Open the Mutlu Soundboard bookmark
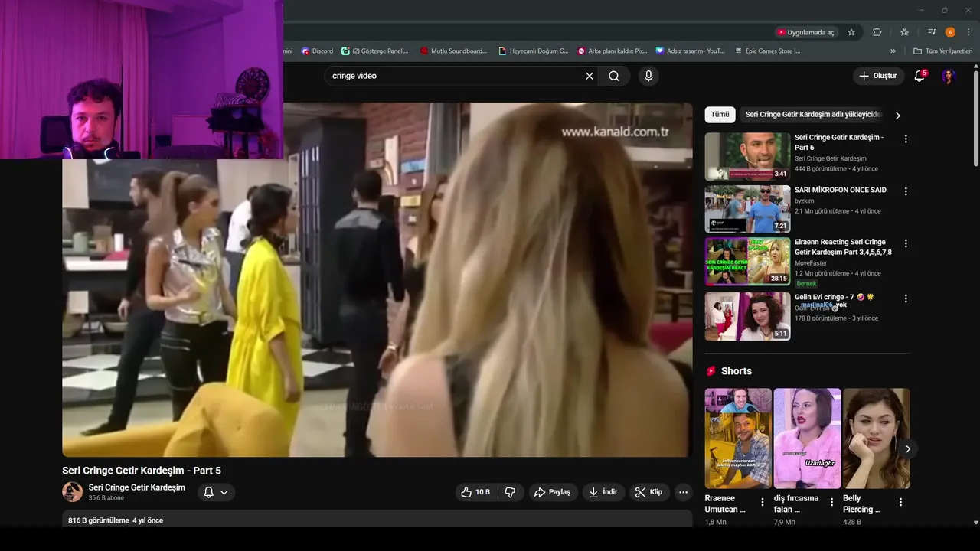 coord(453,51)
